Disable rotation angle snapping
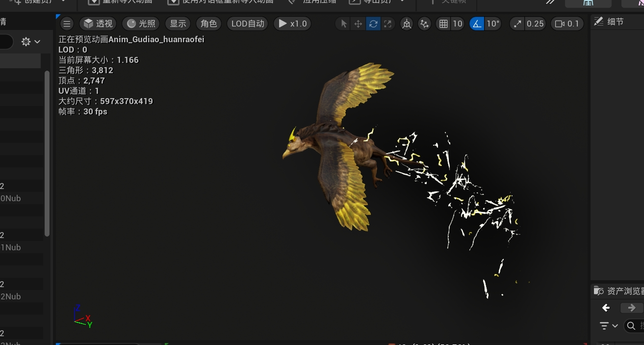The width and height of the screenshot is (644, 345). [x=477, y=24]
